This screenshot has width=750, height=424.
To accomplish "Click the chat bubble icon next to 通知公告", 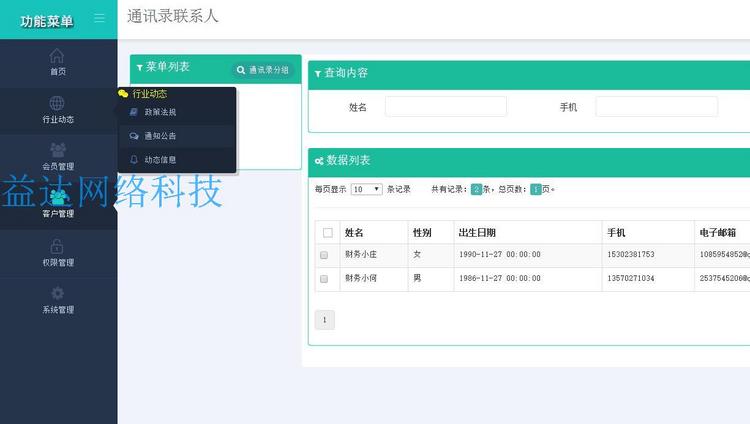I will click(x=134, y=136).
